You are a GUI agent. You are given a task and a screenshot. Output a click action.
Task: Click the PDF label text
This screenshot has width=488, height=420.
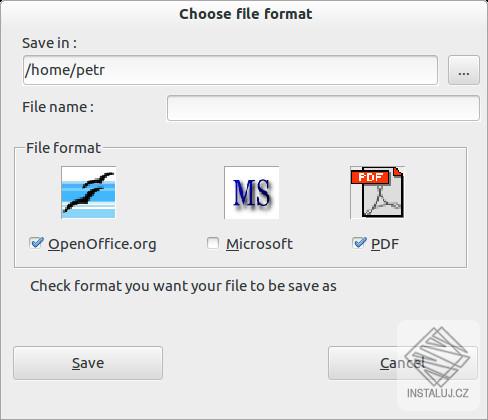pos(385,244)
